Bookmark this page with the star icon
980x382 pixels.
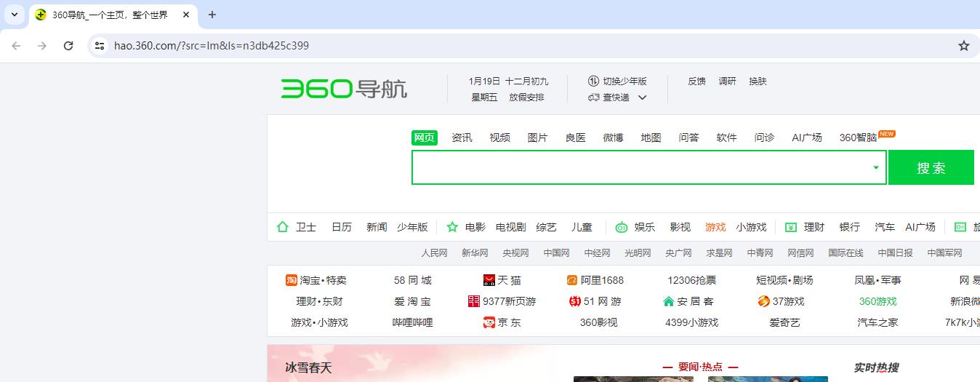click(x=964, y=46)
